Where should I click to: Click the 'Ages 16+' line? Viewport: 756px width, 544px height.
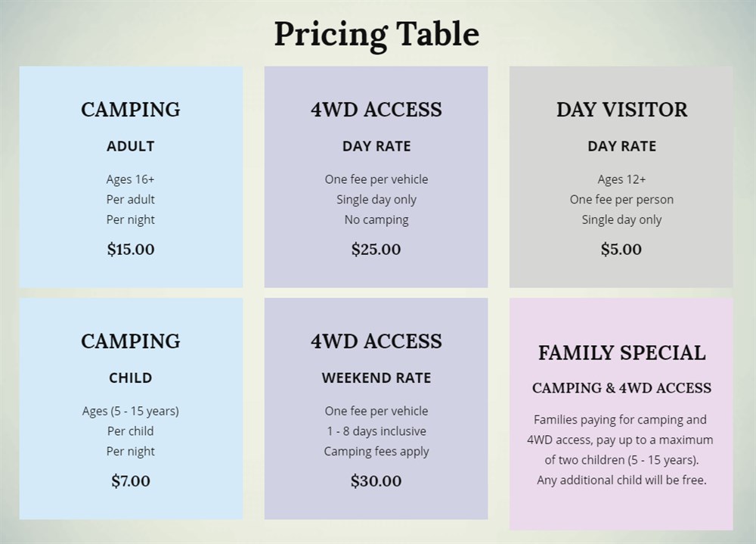click(x=131, y=179)
